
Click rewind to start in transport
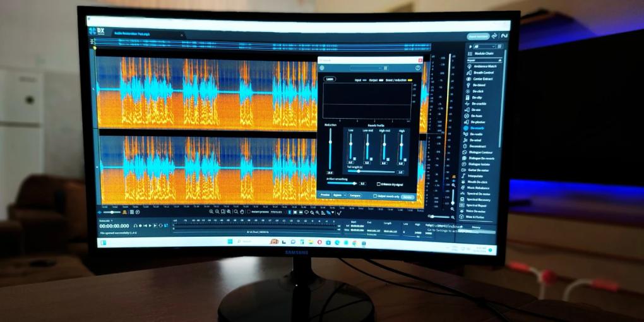(145, 225)
